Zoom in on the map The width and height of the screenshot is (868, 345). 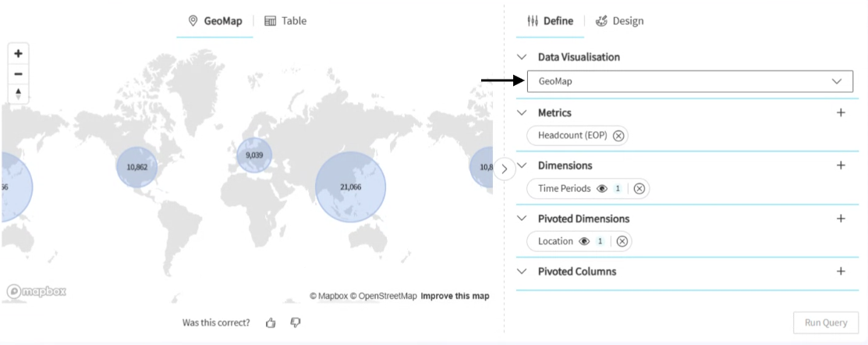18,54
